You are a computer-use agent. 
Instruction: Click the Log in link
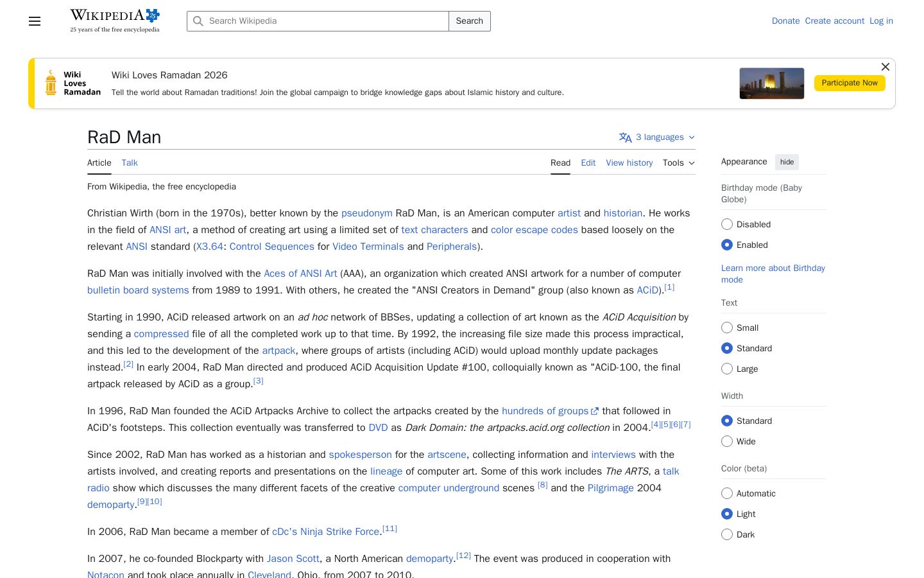(x=881, y=21)
